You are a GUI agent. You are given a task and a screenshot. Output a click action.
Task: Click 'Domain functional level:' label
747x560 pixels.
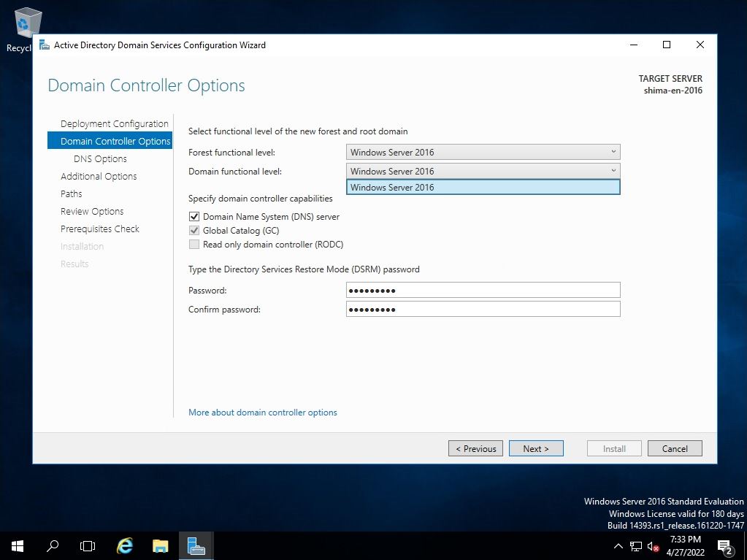[235, 172]
